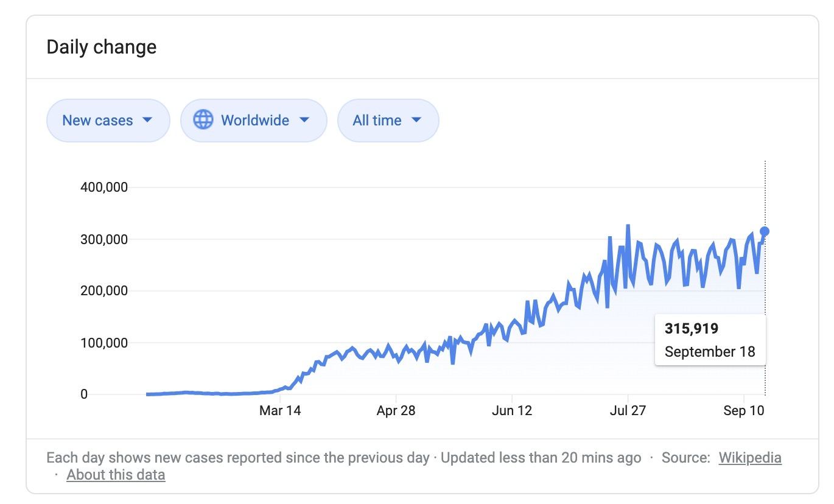Click the 400,000 y-axis label
The height and width of the screenshot is (504, 834).
click(104, 187)
